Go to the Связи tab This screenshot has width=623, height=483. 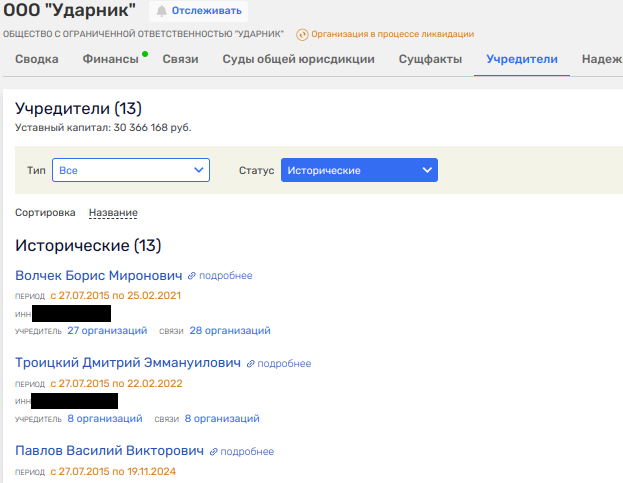coord(180,59)
